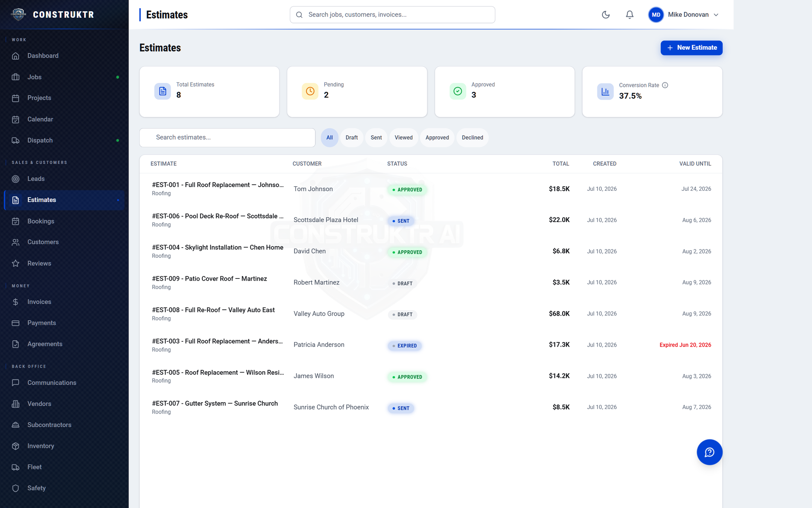812x508 pixels.
Task: Create a New Estimate
Action: click(691, 48)
